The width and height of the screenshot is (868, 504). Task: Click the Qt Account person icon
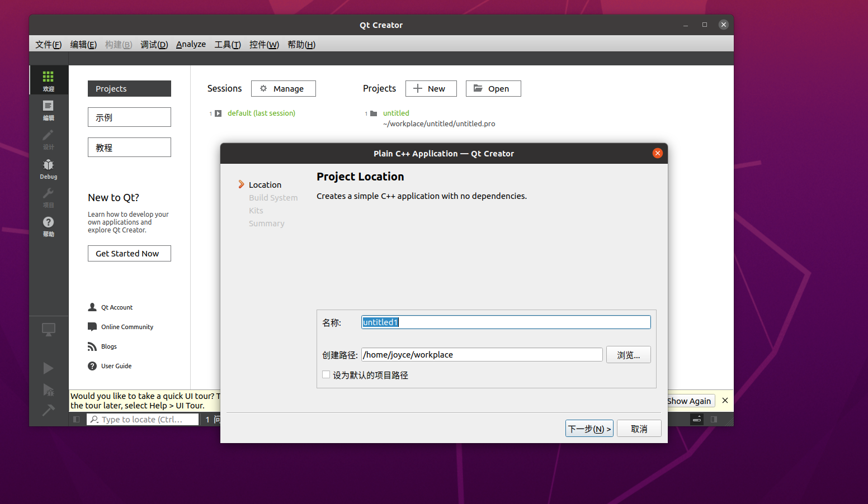pyautogui.click(x=92, y=307)
